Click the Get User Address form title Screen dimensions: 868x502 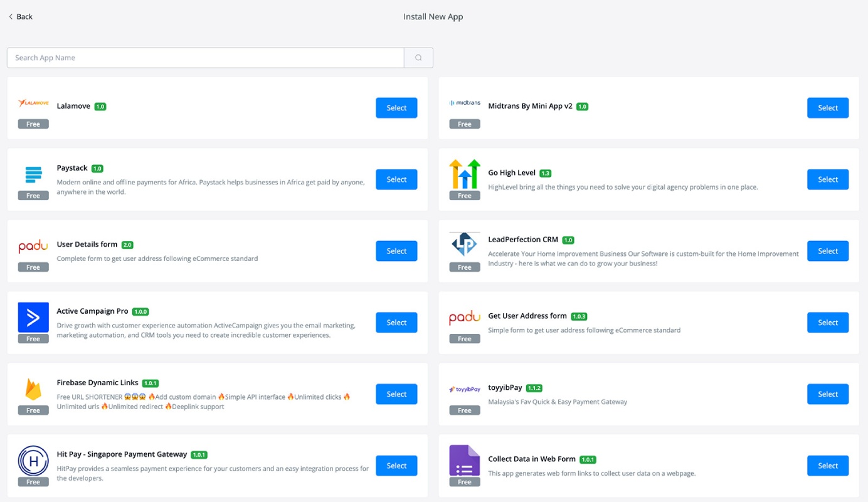pos(527,316)
